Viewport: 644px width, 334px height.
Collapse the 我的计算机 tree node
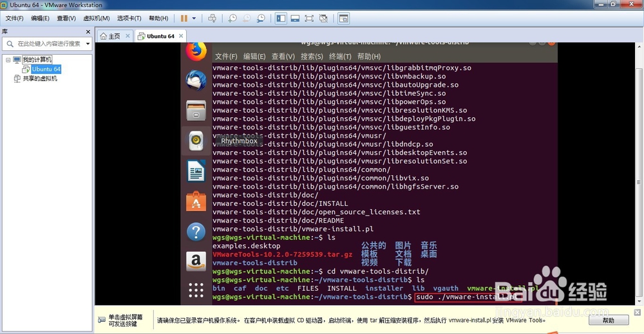8,60
